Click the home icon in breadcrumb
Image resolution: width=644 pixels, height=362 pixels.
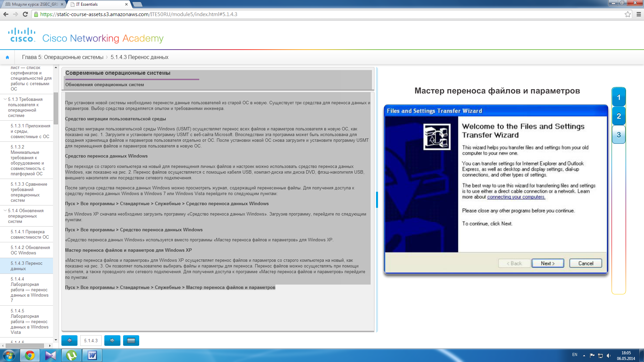click(7, 57)
